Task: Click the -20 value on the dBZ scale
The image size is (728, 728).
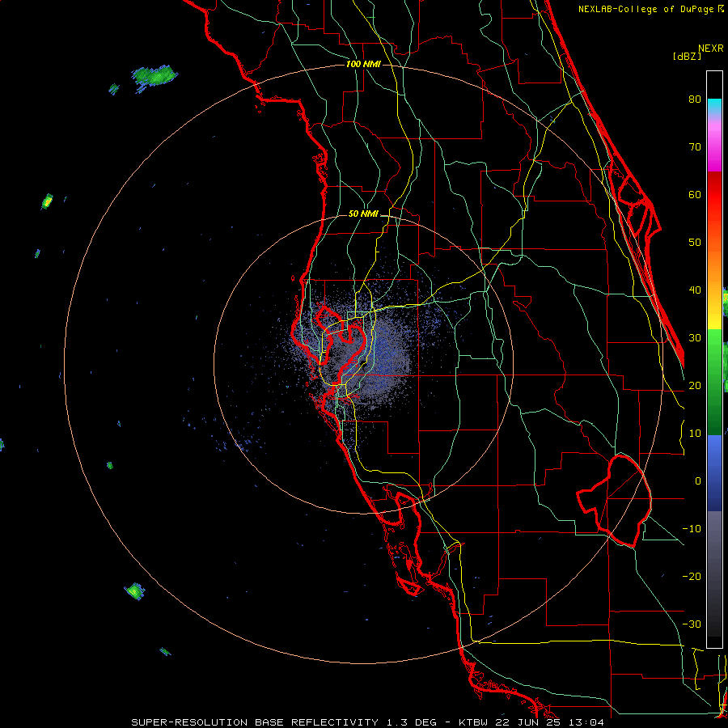Action: tap(692, 577)
